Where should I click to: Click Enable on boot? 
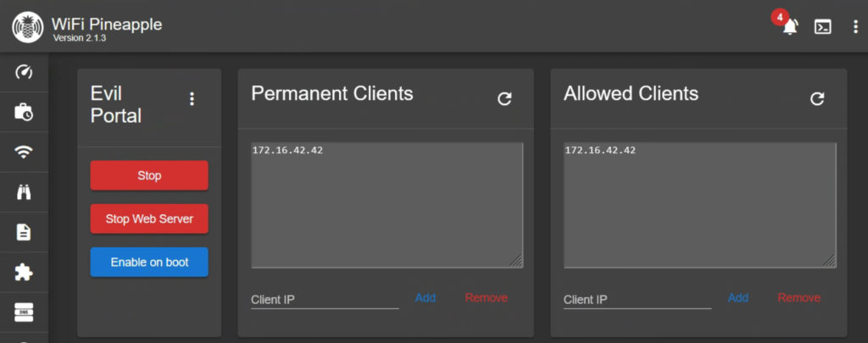(x=149, y=263)
